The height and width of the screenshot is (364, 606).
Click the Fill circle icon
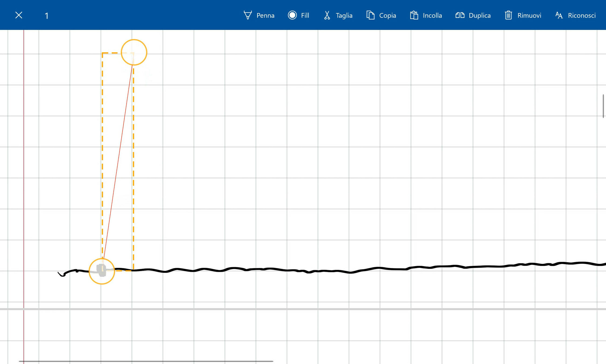292,15
